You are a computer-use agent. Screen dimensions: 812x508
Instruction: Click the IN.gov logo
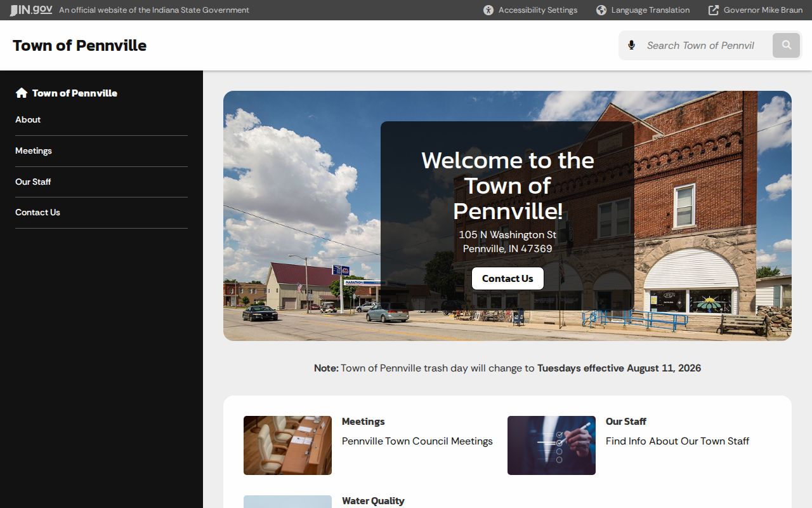31,10
